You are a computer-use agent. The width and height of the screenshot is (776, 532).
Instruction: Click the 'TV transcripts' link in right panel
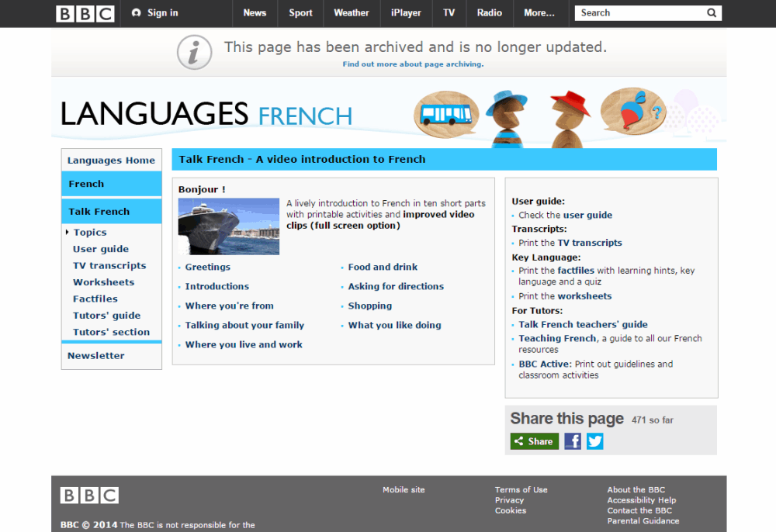(590, 243)
